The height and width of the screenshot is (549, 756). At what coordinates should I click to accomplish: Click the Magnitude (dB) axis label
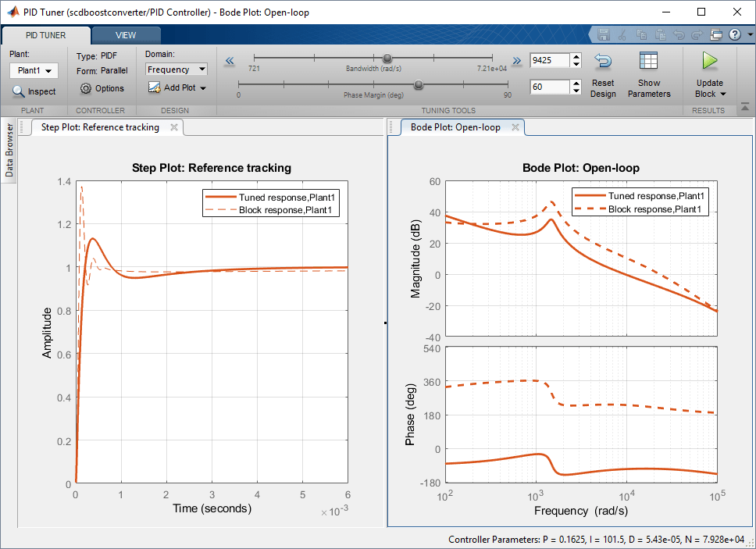(415, 258)
